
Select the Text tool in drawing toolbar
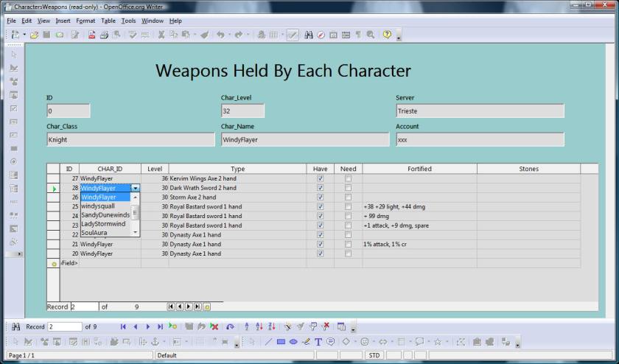coord(318,342)
